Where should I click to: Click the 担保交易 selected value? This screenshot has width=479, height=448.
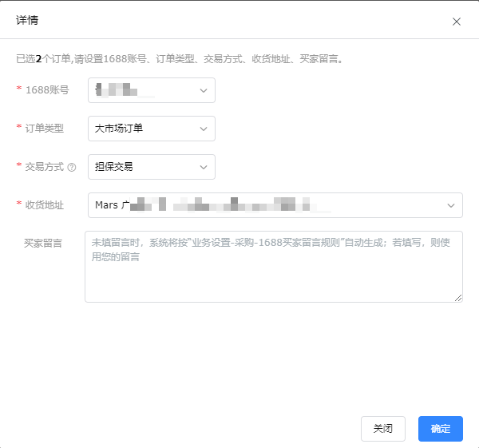coord(114,167)
